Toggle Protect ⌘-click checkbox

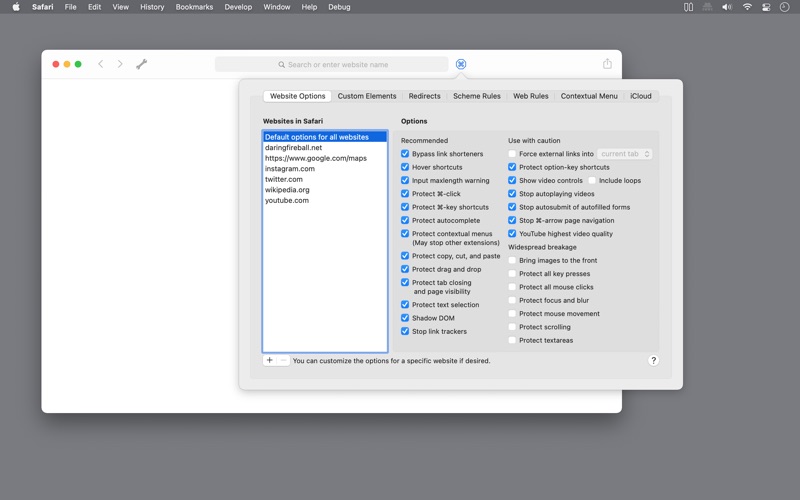click(405, 193)
